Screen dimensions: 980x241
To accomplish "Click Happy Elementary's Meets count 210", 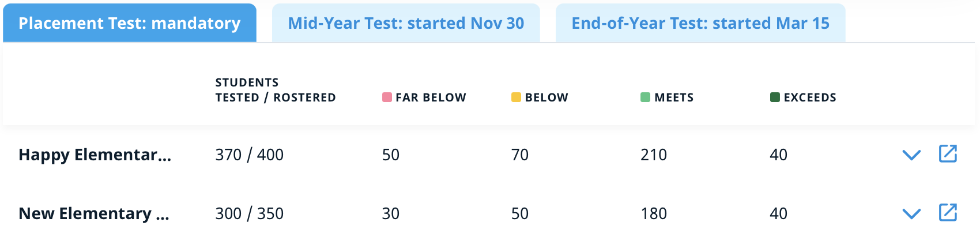I will pos(654,155).
